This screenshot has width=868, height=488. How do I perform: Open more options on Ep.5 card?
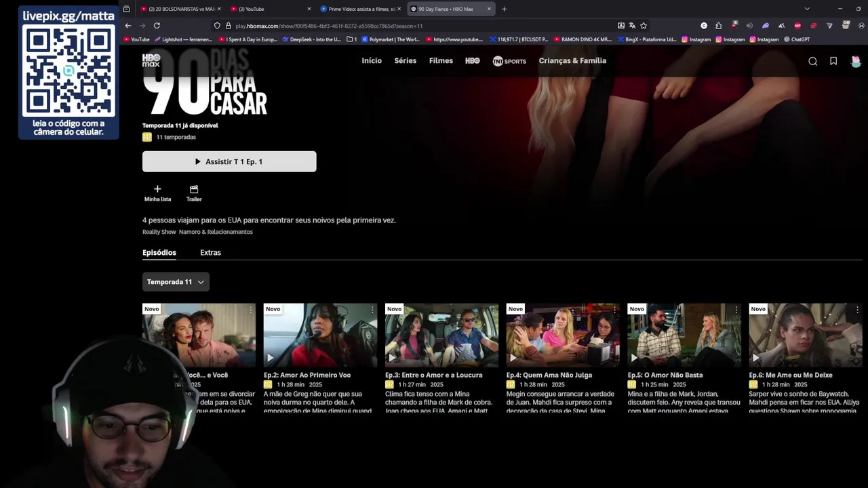point(736,309)
